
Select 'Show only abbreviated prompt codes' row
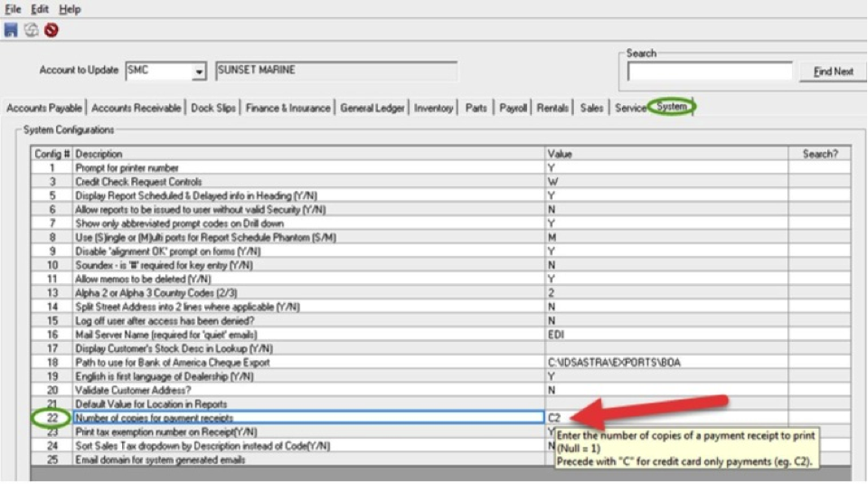coord(441,223)
